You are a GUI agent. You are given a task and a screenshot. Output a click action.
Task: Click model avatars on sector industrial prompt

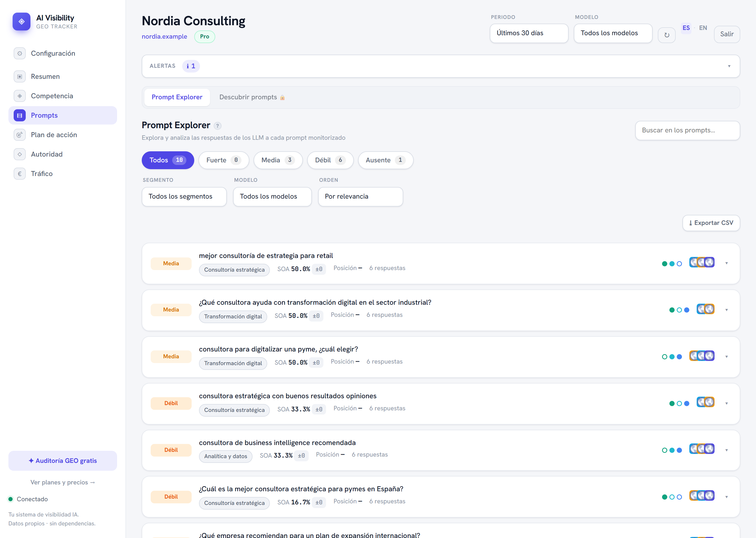705,309
